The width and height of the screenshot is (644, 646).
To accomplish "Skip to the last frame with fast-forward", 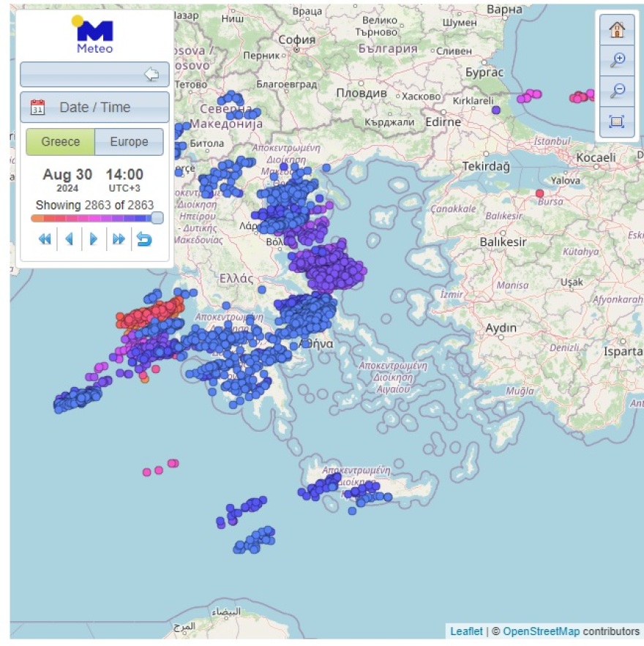I will pos(119,239).
